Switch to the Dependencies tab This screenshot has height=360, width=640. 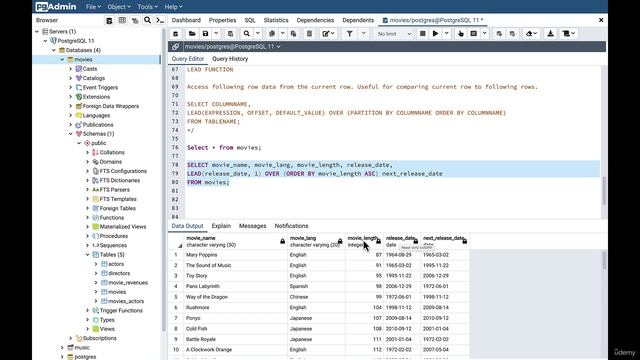point(315,20)
